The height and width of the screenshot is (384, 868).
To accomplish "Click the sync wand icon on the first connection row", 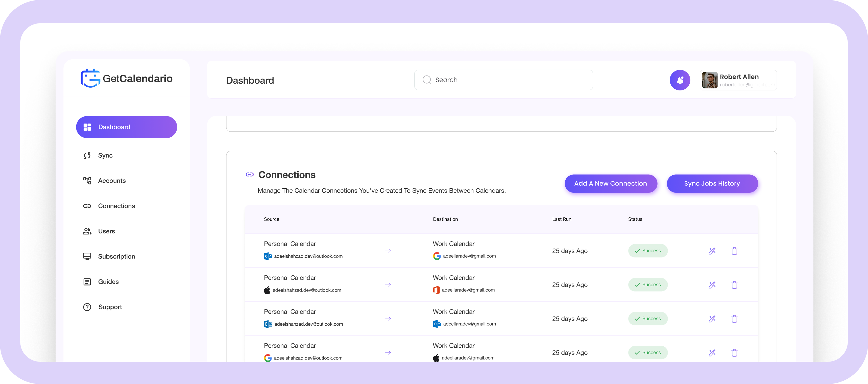I will pyautogui.click(x=712, y=251).
